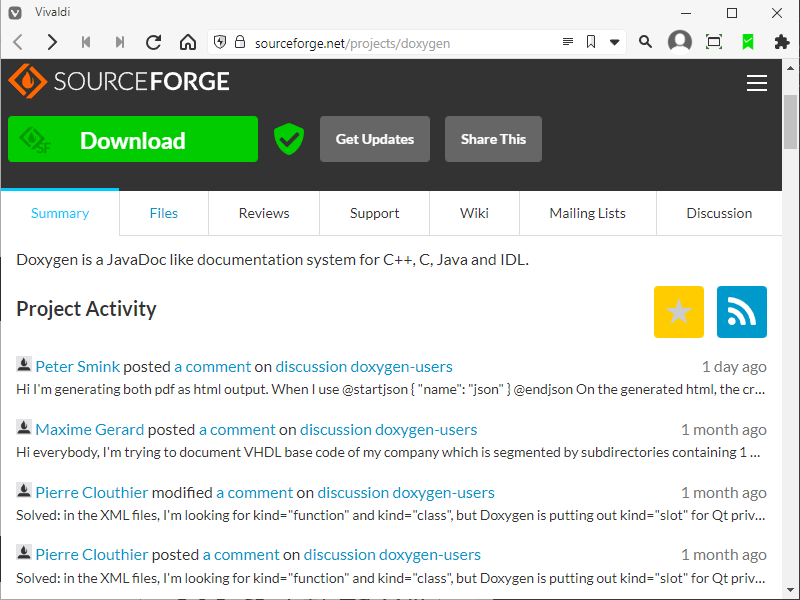
Task: Bookmark this page
Action: pos(591,42)
